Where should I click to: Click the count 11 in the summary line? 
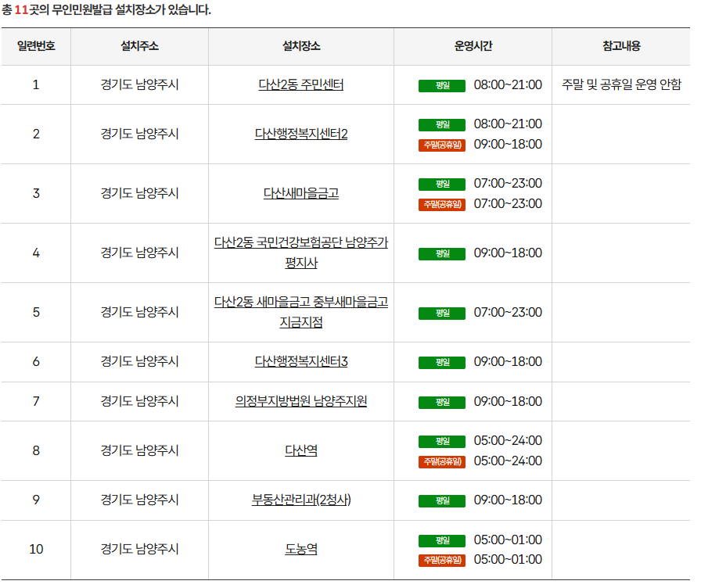[x=21, y=10]
